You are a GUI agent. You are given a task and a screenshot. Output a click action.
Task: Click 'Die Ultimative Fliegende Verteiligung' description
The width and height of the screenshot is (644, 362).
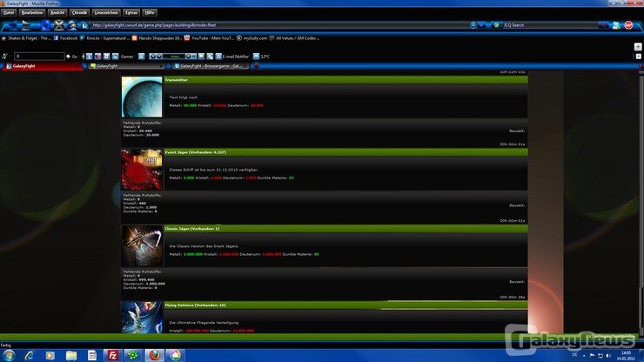coord(204,323)
